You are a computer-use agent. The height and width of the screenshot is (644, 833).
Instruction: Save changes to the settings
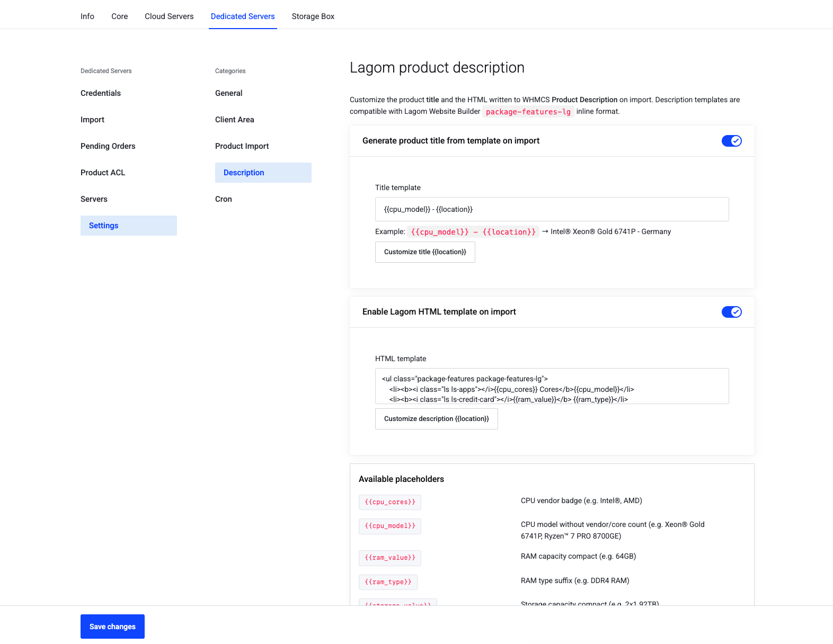112,627
